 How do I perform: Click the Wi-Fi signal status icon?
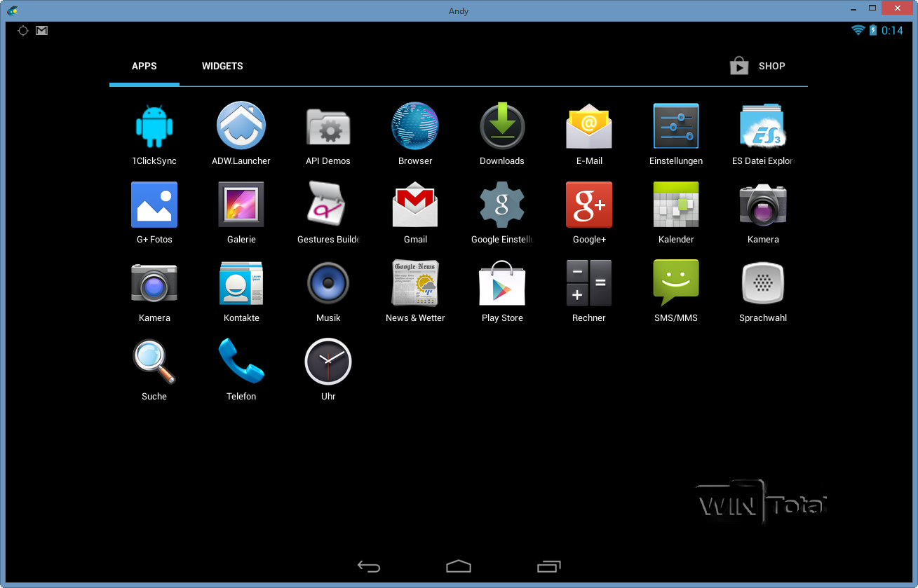[858, 30]
